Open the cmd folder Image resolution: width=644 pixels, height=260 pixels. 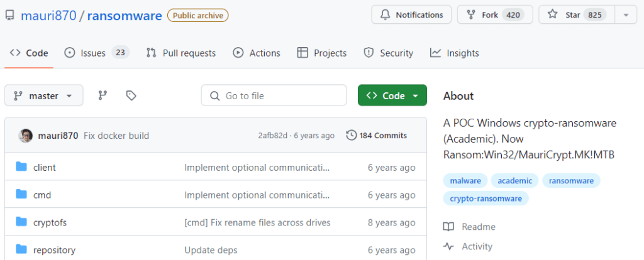pyautogui.click(x=42, y=195)
